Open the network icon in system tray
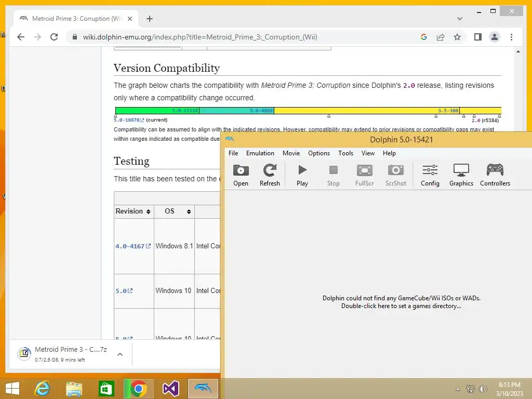Screen dimensions: 532x399 point(471,389)
